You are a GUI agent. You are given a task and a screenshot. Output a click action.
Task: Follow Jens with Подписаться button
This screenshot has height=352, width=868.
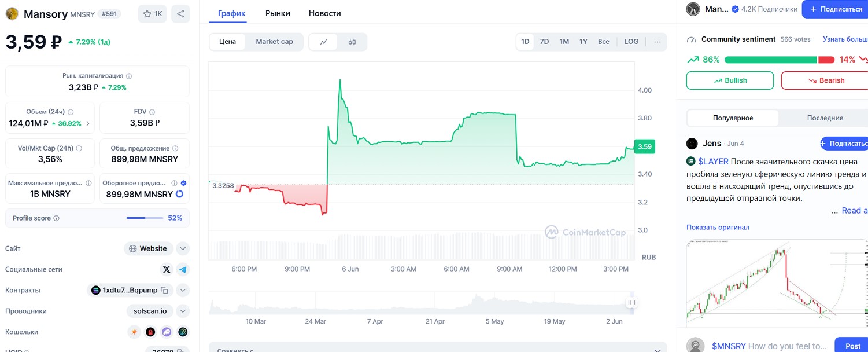pyautogui.click(x=844, y=144)
